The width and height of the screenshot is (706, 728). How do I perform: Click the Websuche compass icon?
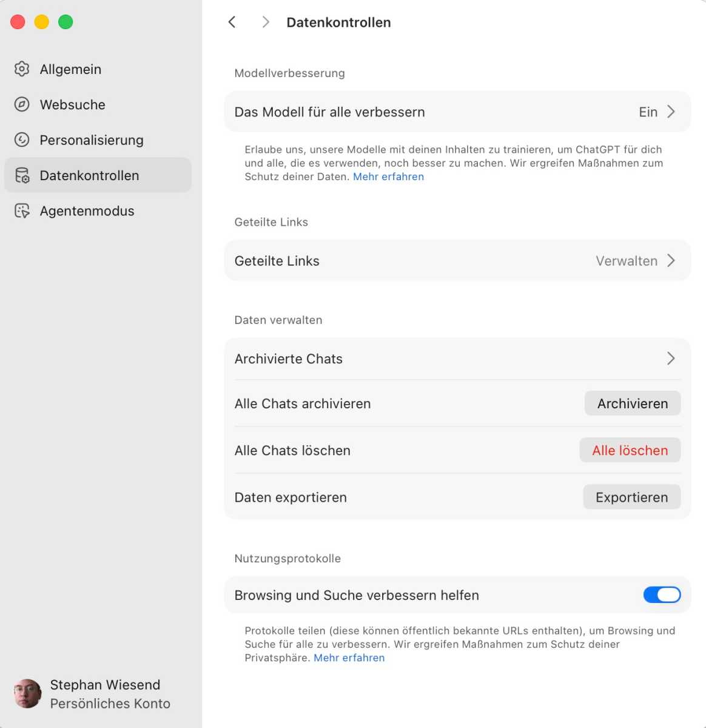click(22, 104)
